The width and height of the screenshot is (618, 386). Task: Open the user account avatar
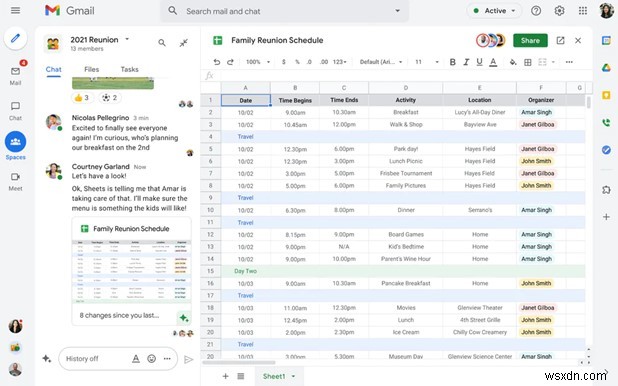606,11
